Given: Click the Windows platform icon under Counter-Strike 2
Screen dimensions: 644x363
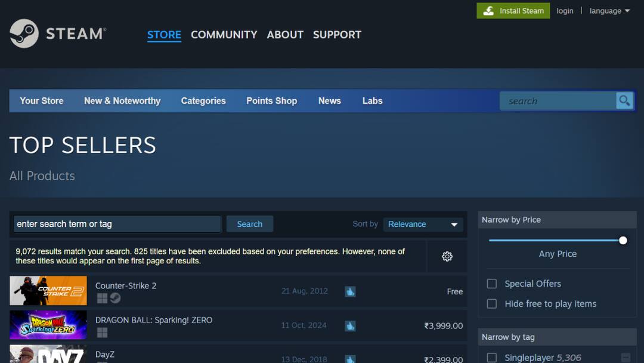Looking at the screenshot, I should [102, 298].
